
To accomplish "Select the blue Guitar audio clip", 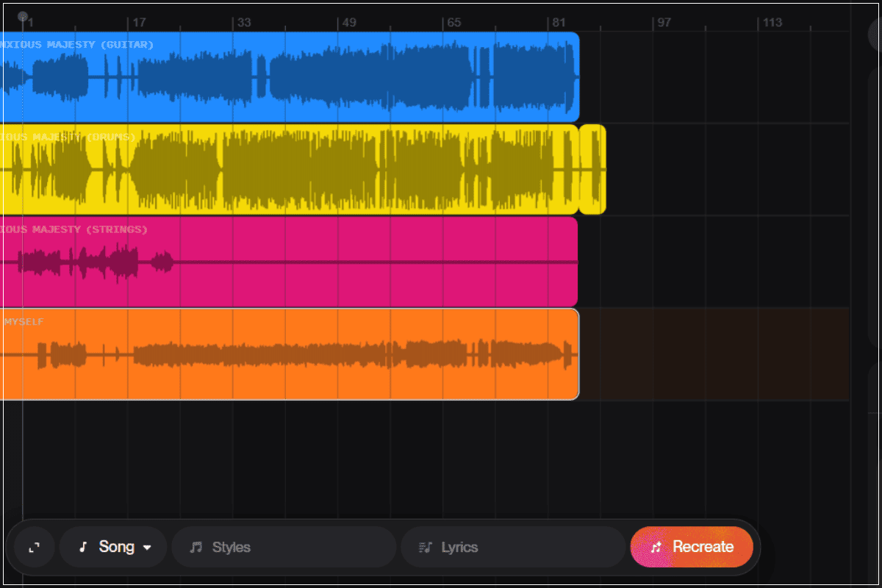I will coord(294,77).
